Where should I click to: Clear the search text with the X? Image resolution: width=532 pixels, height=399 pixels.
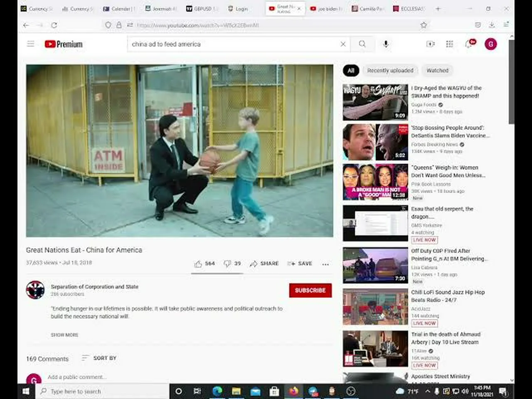[343, 44]
